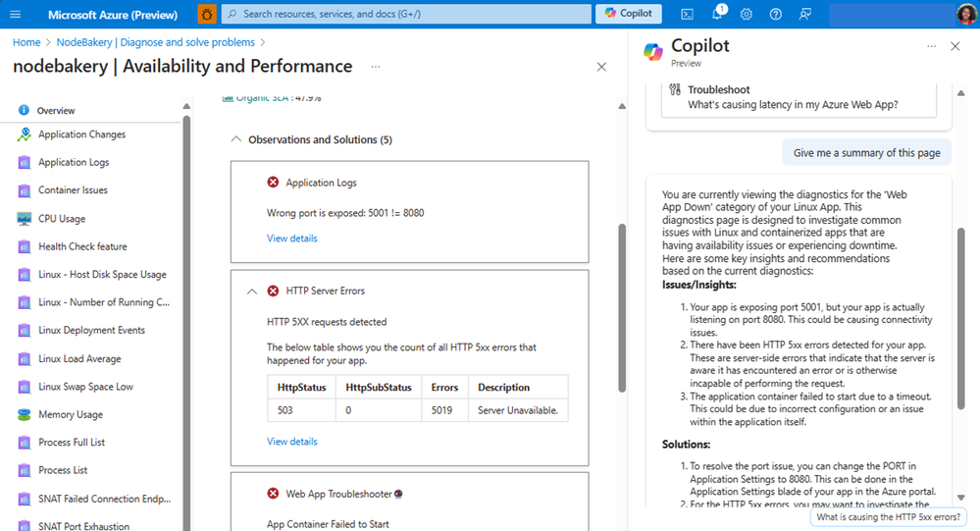Click the Application Logs sidebar icon
Screen dimensions: 980x531
(x=24, y=162)
